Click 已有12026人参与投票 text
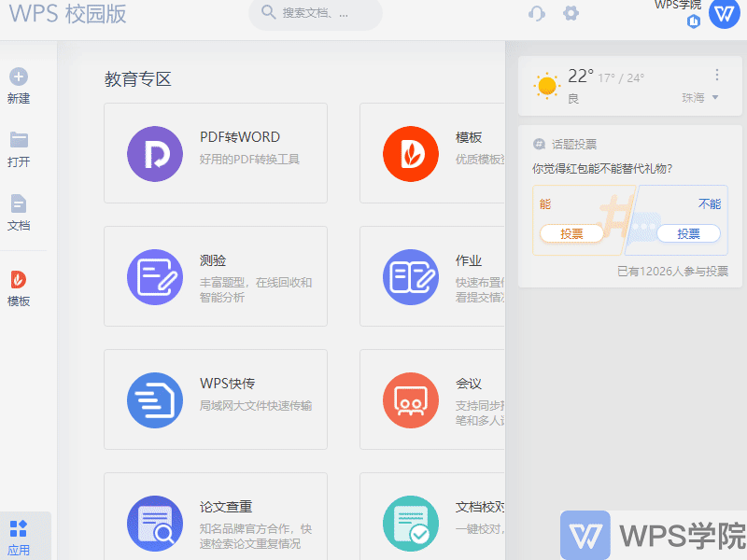The width and height of the screenshot is (747, 560). point(672,272)
